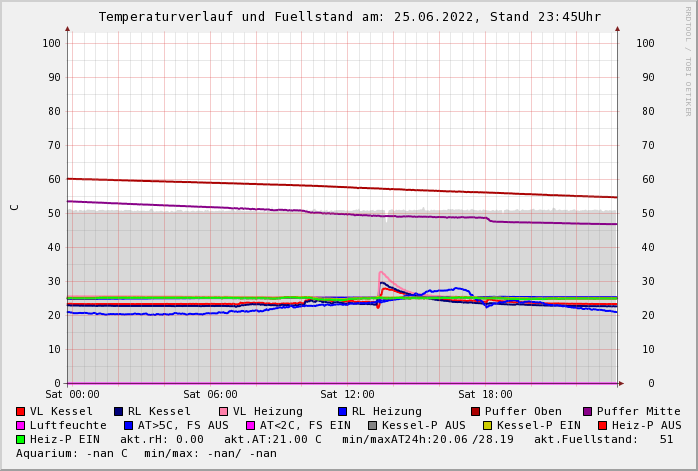The image size is (698, 471).
Task: Click the 'Puffer Mitte' legend label
Action: pos(639,411)
